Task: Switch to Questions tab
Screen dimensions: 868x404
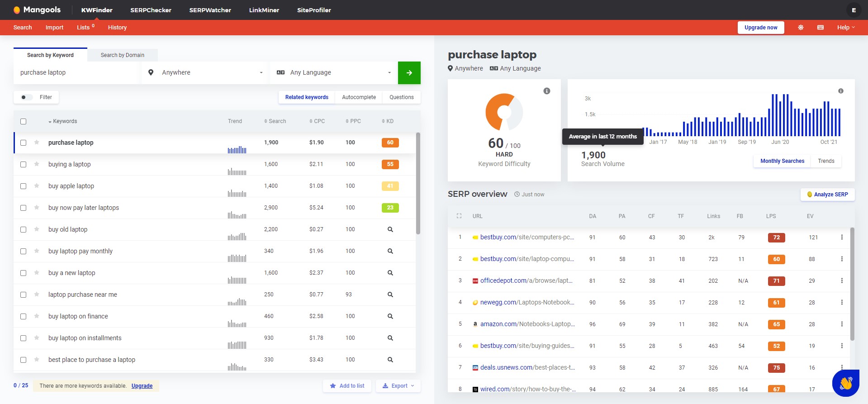Action: pyautogui.click(x=402, y=97)
